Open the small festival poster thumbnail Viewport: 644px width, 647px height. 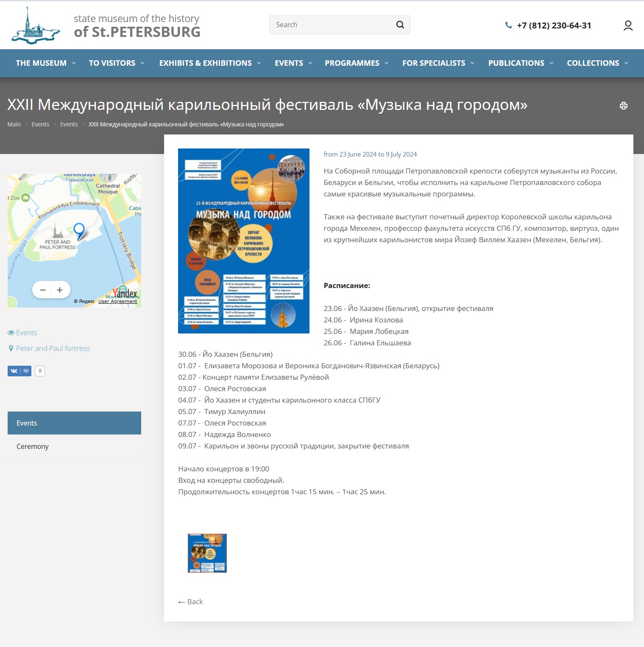point(207,553)
